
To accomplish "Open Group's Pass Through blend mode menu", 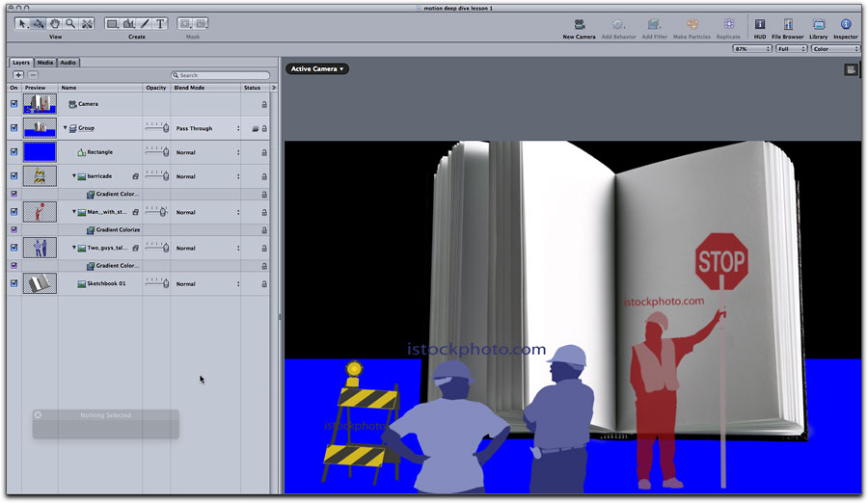I will tap(207, 128).
